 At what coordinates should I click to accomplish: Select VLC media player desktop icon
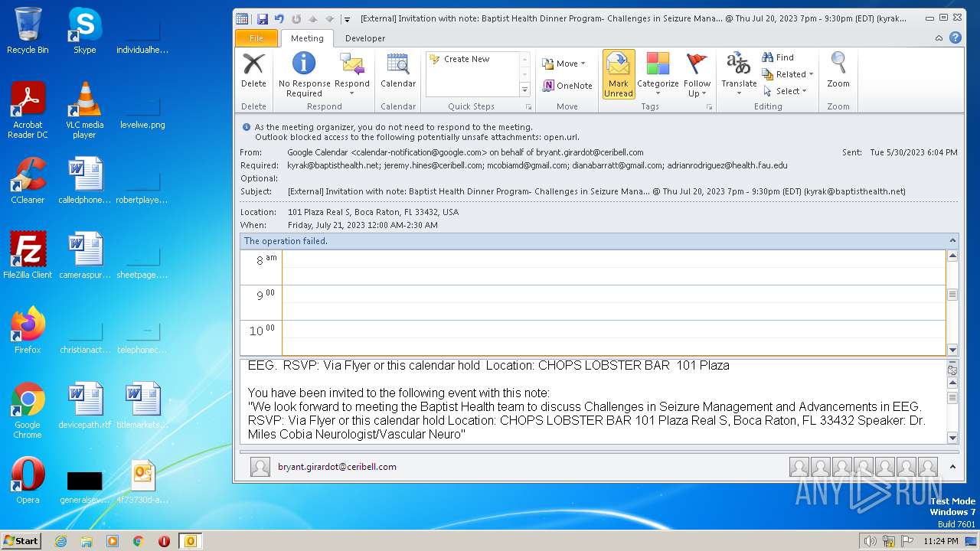pos(84,110)
